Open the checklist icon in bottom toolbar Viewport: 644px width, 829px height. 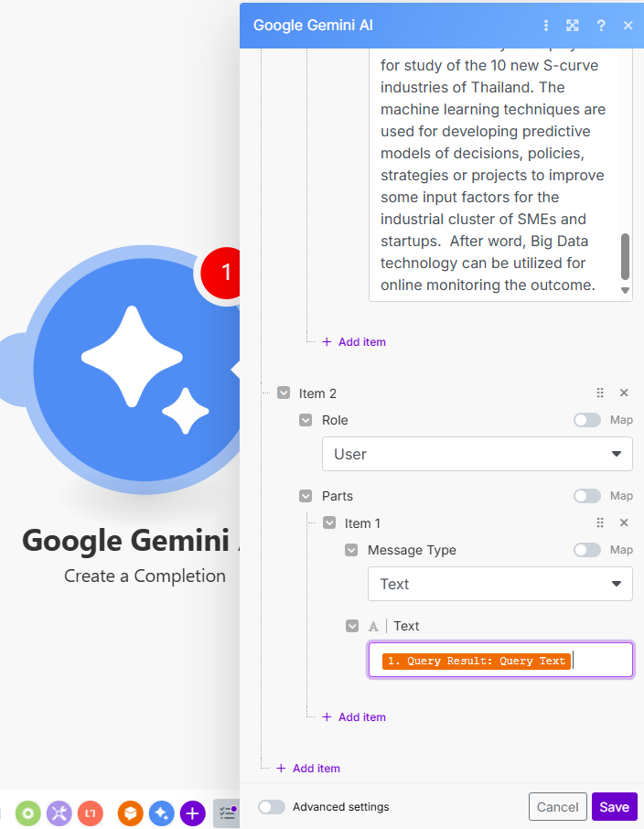coord(227,813)
